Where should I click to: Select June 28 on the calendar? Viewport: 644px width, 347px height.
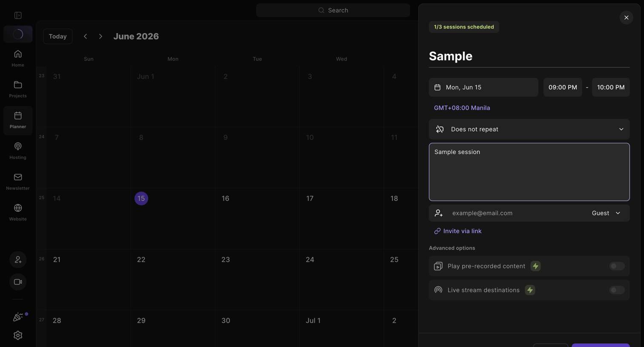click(57, 321)
